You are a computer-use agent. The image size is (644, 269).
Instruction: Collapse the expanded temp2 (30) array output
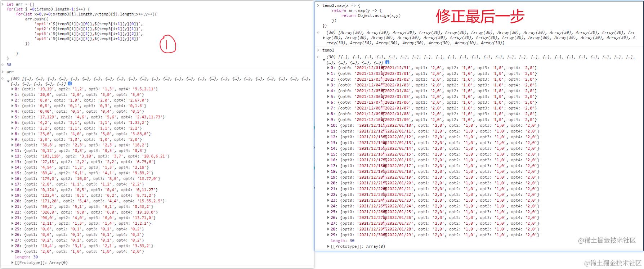tap(324, 60)
